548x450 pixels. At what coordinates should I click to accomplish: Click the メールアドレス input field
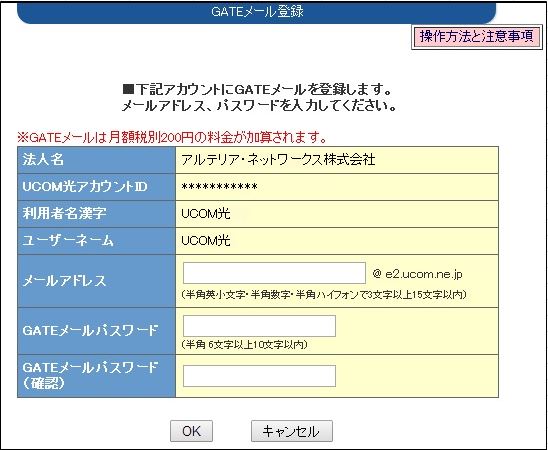tap(274, 273)
